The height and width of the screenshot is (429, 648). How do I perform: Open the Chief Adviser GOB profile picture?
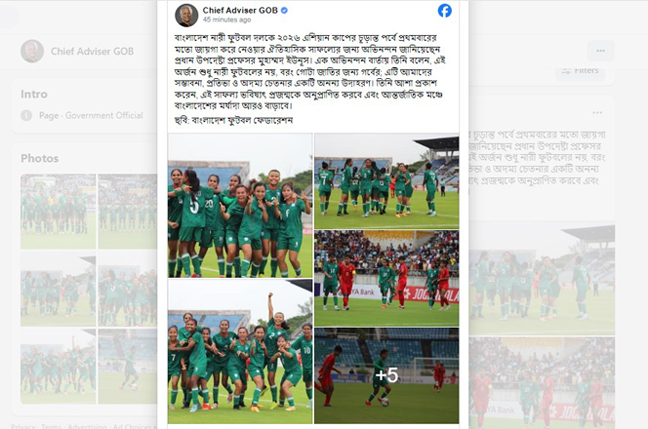(x=187, y=15)
